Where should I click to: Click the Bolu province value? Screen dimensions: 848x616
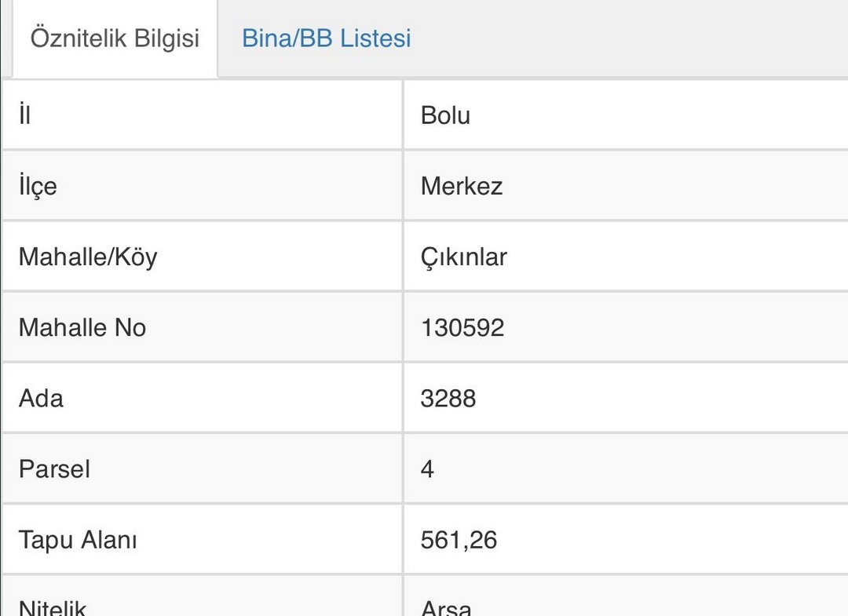point(445,115)
